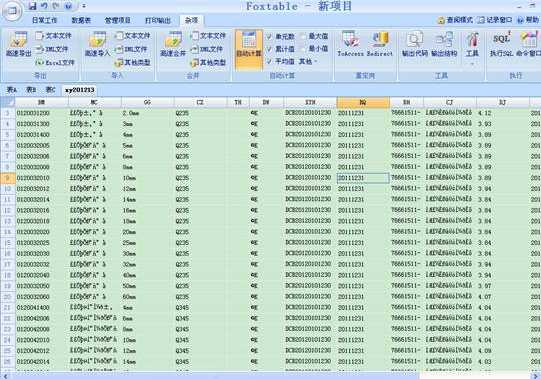The image size is (541, 379).
Task: Merge 其他类型 in the 合并 group
Action: pos(208,62)
